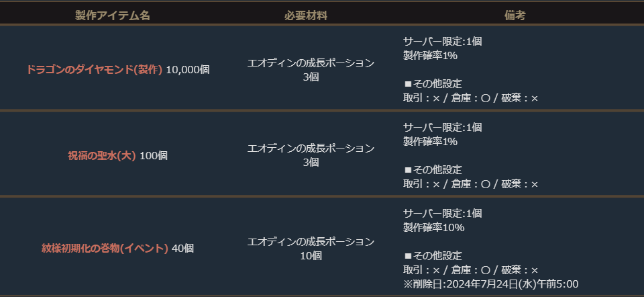Viewport: 644px width, 297px height.
Task: Click the 取引/倉庫/破棄 line in the ドラゴンのダイヤモンド row
Action: (470, 98)
